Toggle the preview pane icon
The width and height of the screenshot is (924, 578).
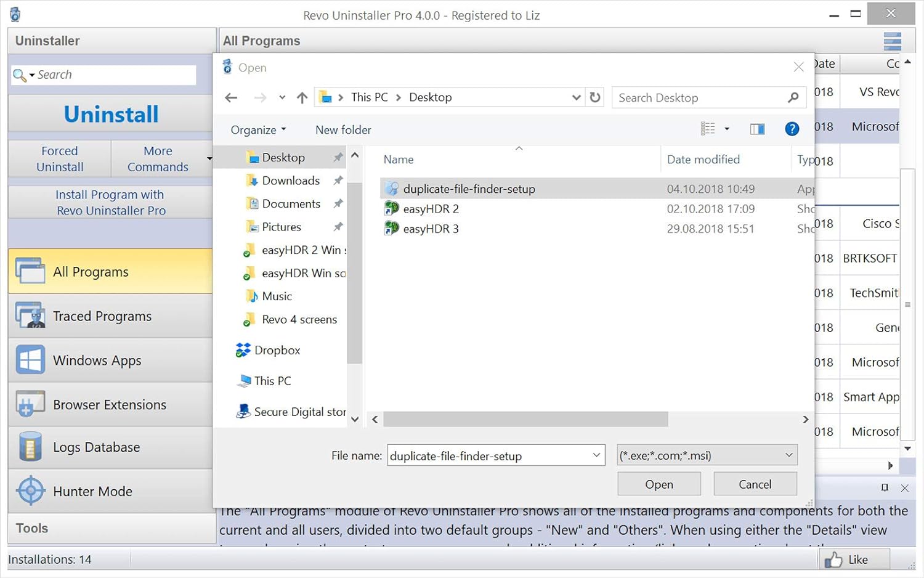tap(757, 129)
